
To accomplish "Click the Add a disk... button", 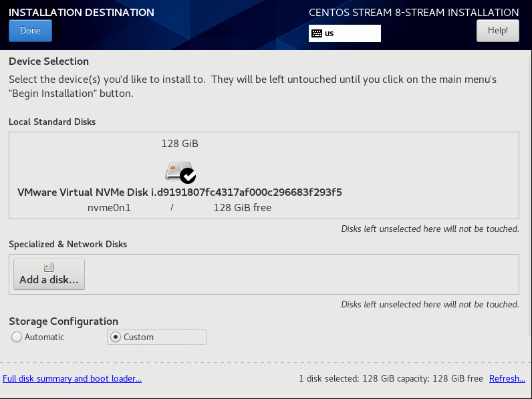I will [49, 275].
